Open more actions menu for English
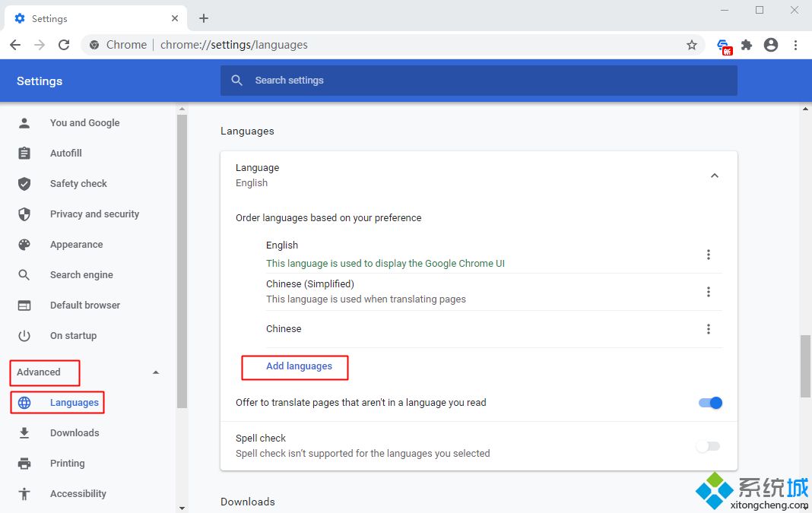Viewport: 812px width, 513px height. (x=709, y=254)
